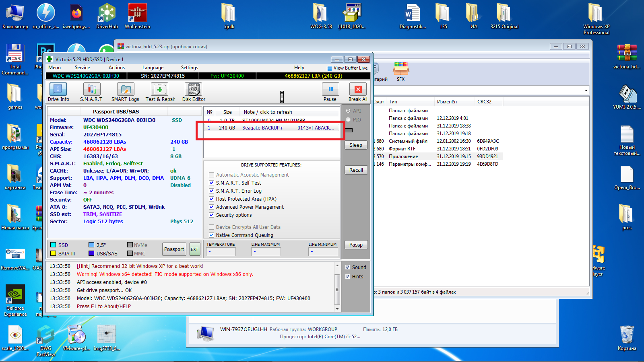Open Drive Info in Victoria toolbar
644x362 pixels.
point(58,92)
